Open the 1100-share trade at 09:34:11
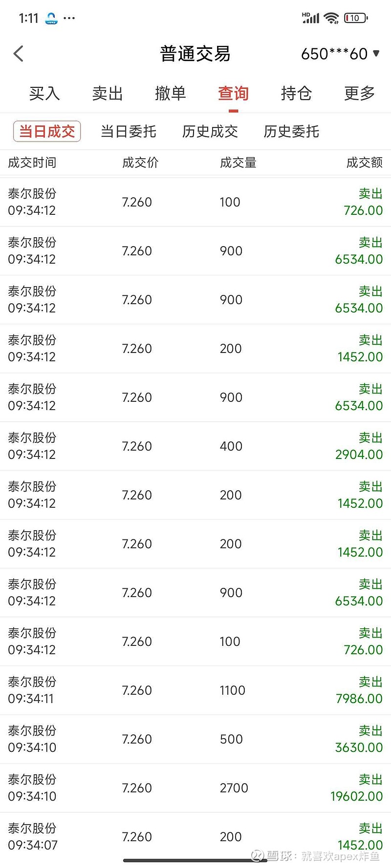Screen dimensions: 391x868 195,690
